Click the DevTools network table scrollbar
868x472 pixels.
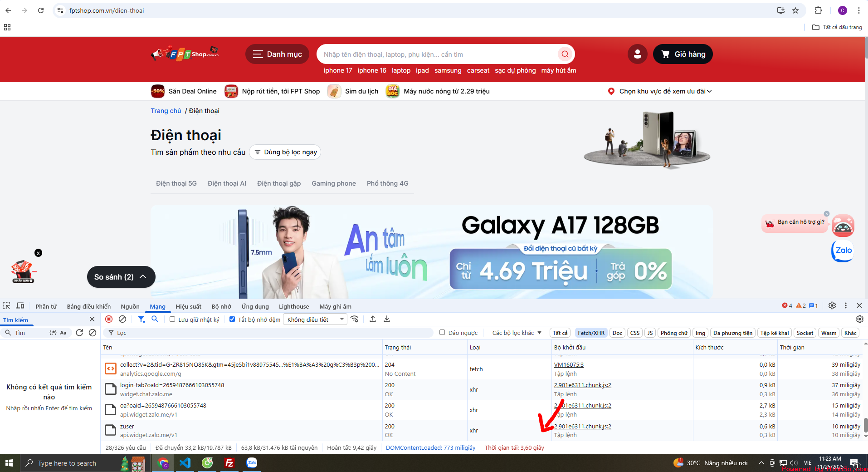click(865, 425)
